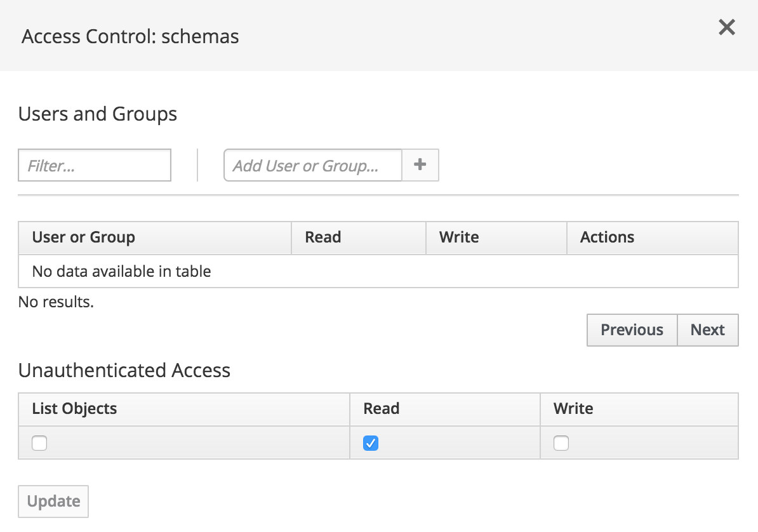Sort users table by Read column
This screenshot has height=532, width=758.
click(359, 237)
